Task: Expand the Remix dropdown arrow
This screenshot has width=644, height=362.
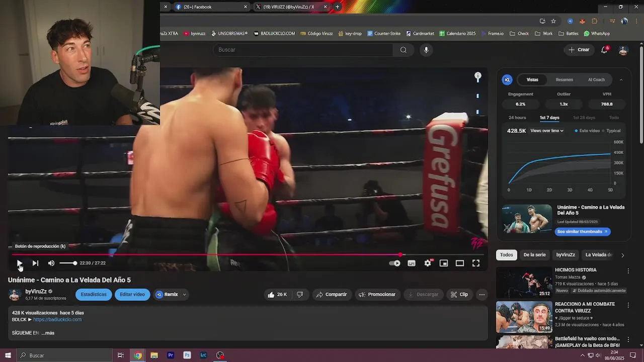Action: [184, 295]
